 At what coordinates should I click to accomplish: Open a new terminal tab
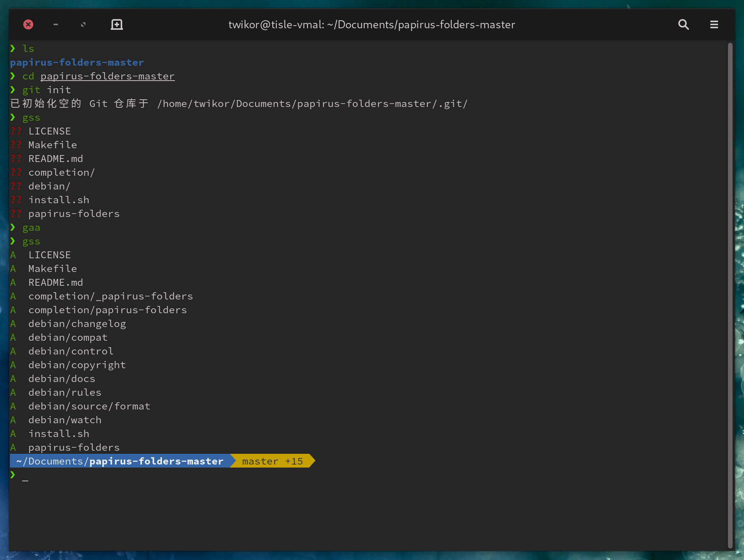[x=116, y=25]
